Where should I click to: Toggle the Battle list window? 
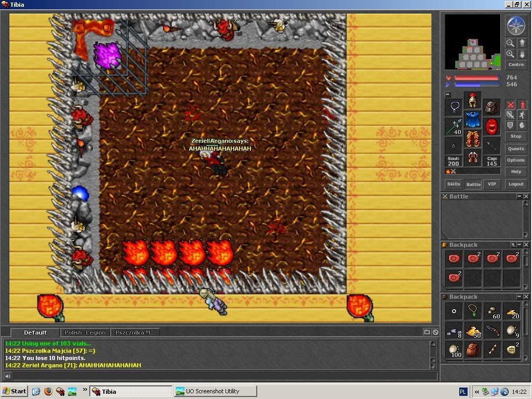coord(473,184)
